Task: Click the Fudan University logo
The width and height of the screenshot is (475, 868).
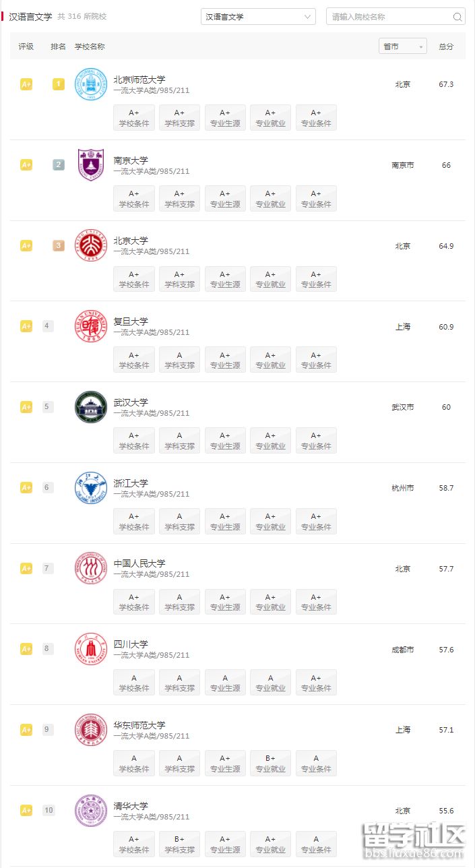Action: [x=90, y=326]
